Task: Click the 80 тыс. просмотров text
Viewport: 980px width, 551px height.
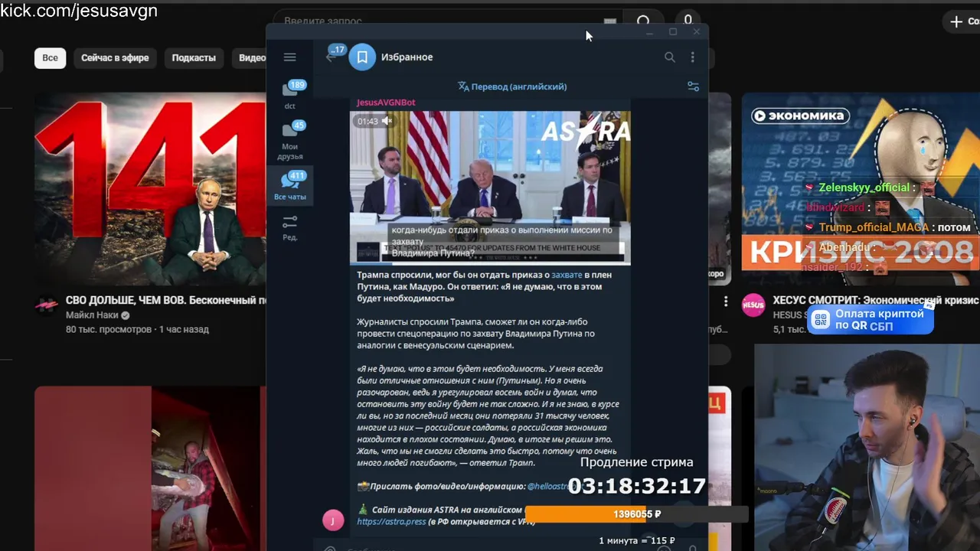Action: [109, 329]
